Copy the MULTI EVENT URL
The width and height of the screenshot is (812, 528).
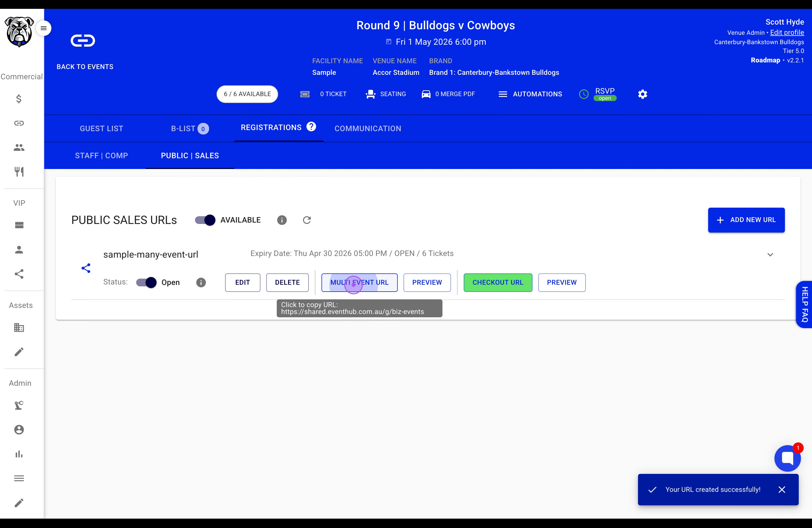pos(359,283)
